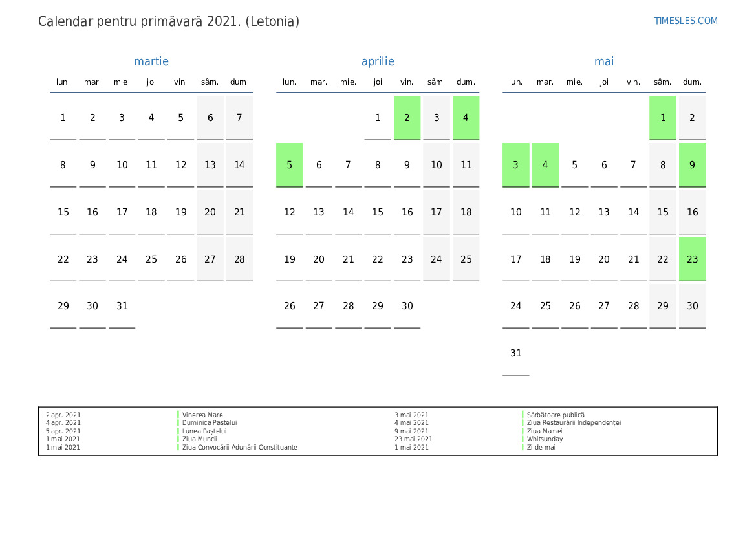756x535 pixels.
Task: Select the Whitsunday holiday label
Action: point(545,439)
